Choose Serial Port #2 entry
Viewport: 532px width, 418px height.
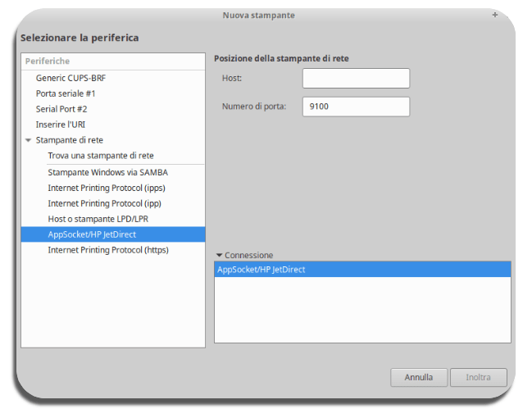click(61, 109)
